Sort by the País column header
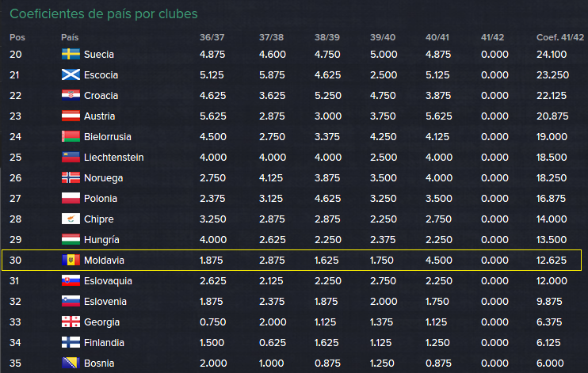This screenshot has height=373, width=588. pyautogui.click(x=70, y=37)
